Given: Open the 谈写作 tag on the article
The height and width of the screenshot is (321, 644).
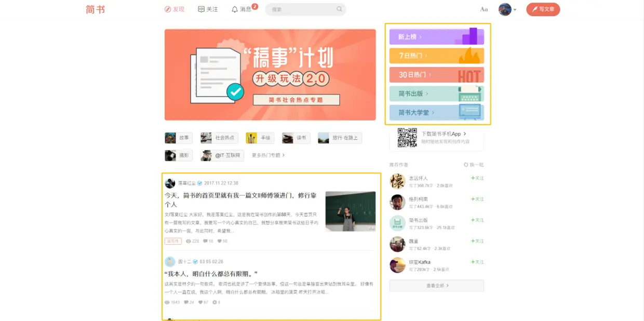Looking at the screenshot, I should point(173,241).
